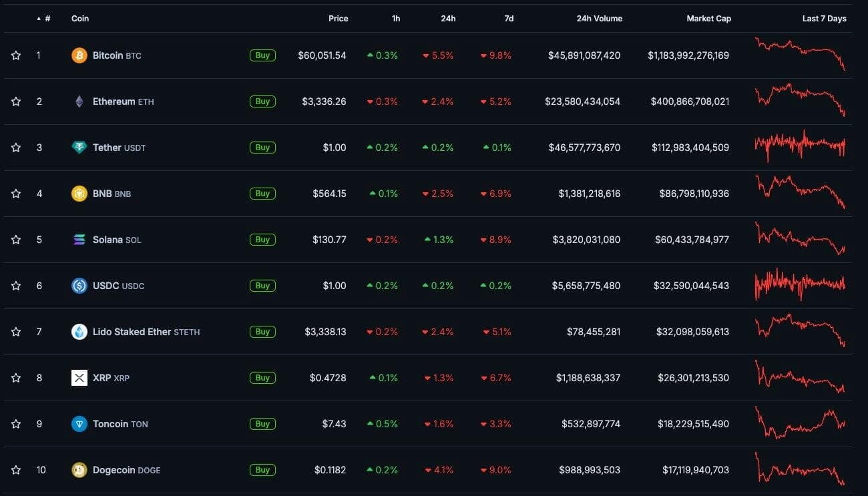Open Bitcoin 7-day sparkline chart
This screenshot has height=496, width=868.
point(800,54)
